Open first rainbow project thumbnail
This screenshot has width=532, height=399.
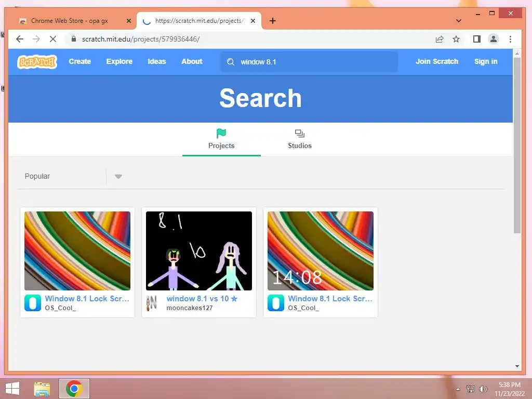[77, 251]
